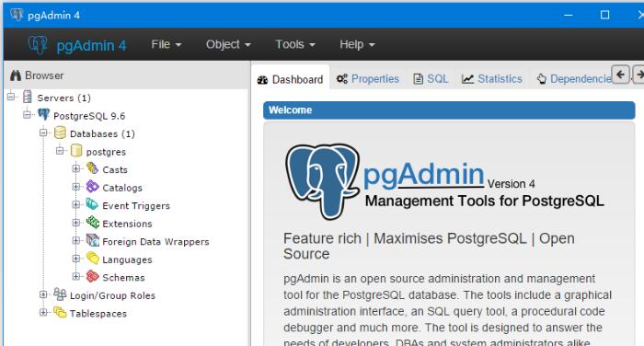Select the Servers (1) label
644x346 pixels.
63,98
